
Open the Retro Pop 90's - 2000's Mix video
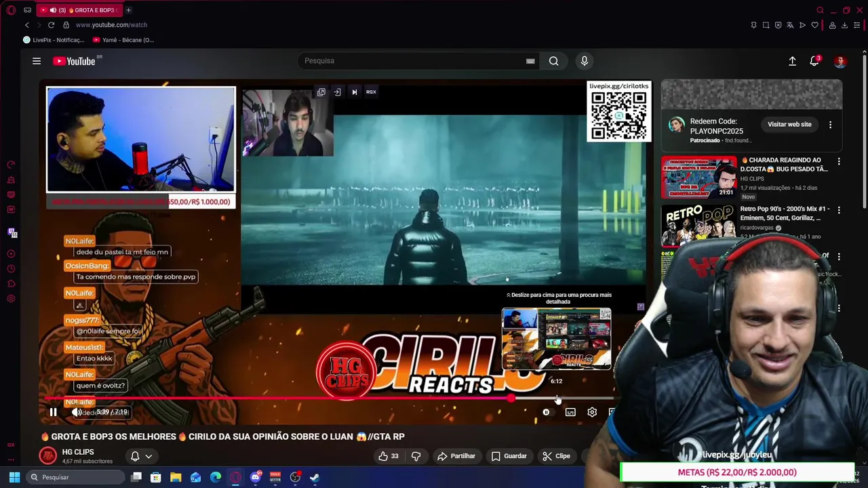(698, 224)
